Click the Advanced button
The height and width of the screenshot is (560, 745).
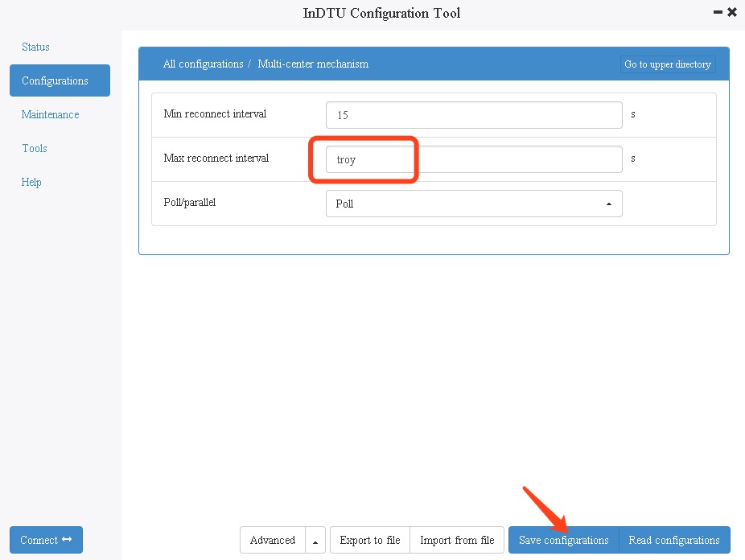point(272,540)
